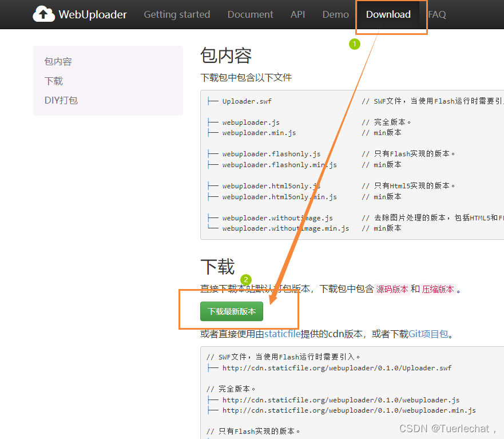Click the Uploader.swf CDN URL line

337,368
